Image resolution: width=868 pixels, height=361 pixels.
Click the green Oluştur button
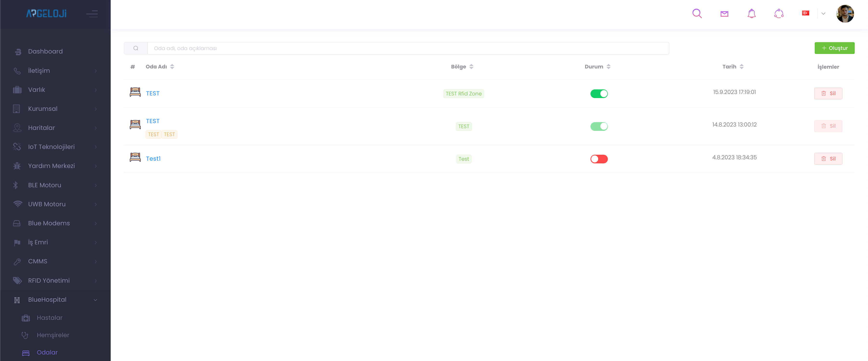coord(834,48)
